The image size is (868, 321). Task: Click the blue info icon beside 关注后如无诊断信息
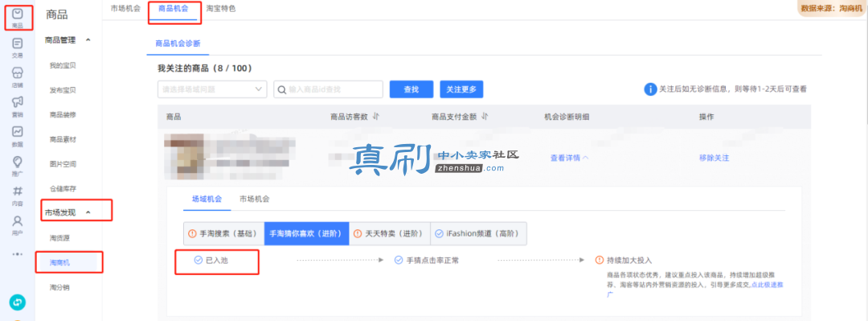(x=650, y=88)
